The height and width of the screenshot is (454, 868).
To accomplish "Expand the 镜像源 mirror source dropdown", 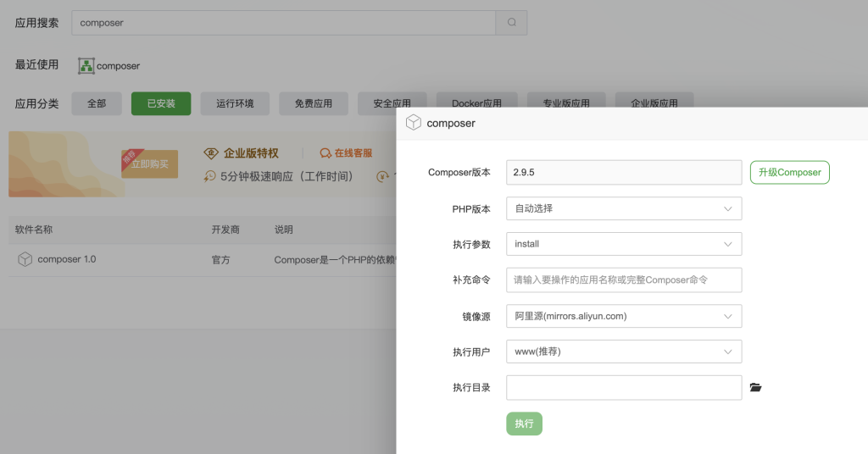I will (624, 316).
